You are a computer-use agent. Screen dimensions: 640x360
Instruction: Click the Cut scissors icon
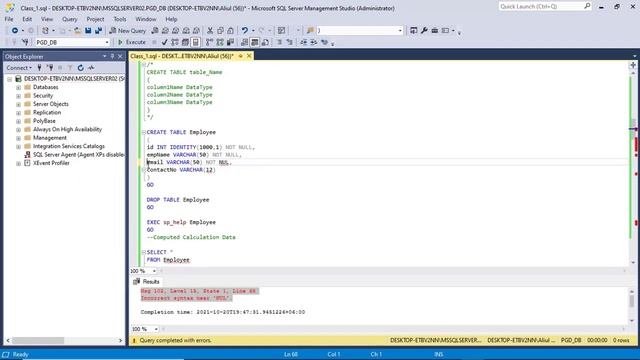click(210, 31)
